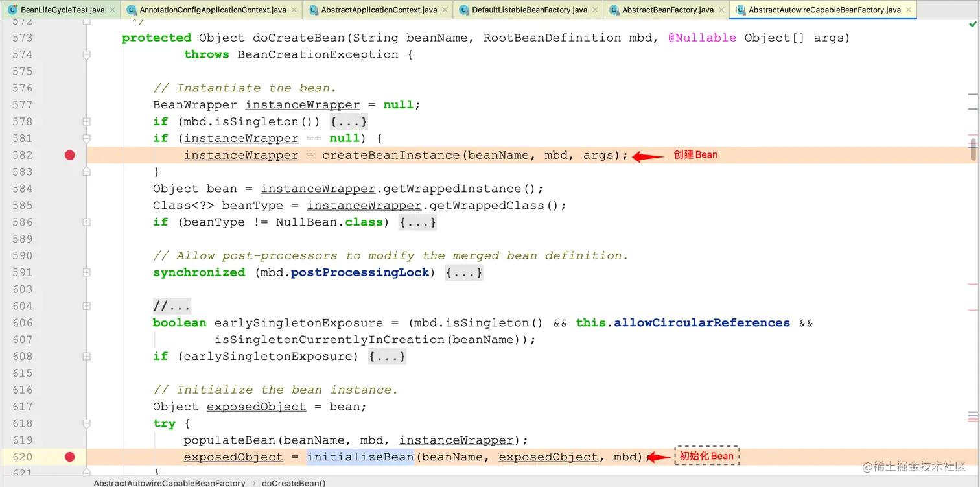This screenshot has width=980, height=487.
Task: Close the BeanLifeCycleTest.java tab
Action: (x=112, y=10)
